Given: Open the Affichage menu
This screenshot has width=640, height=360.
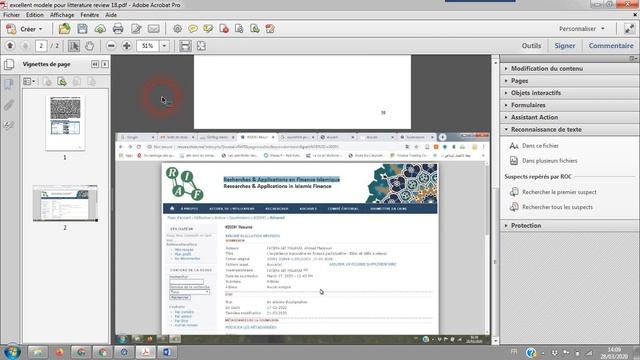Looking at the screenshot, I should point(62,15).
